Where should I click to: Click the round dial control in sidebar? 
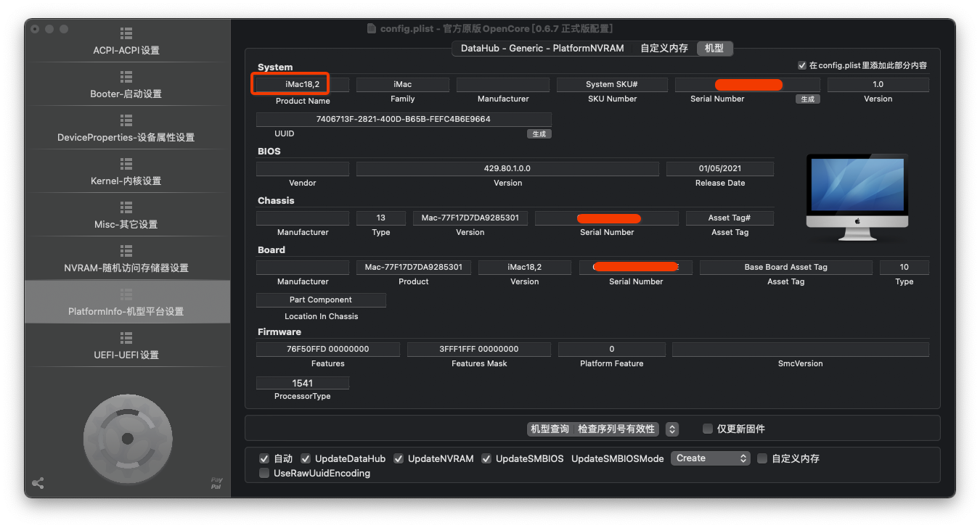[x=128, y=438]
